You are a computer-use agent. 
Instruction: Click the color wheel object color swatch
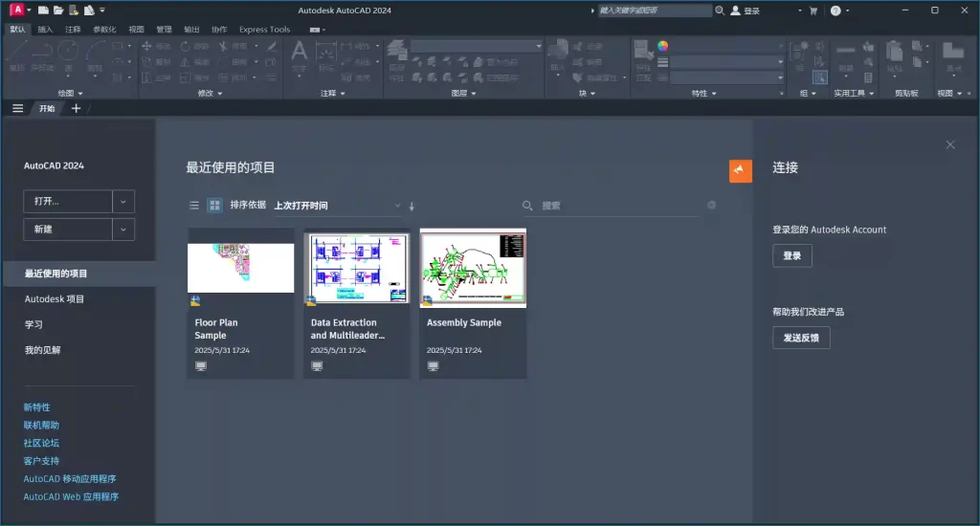click(662, 45)
